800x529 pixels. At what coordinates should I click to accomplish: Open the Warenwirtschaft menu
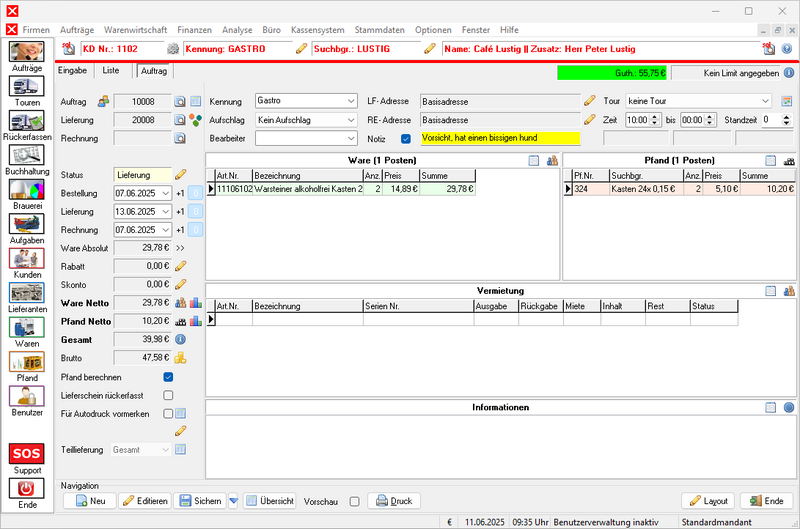point(136,31)
